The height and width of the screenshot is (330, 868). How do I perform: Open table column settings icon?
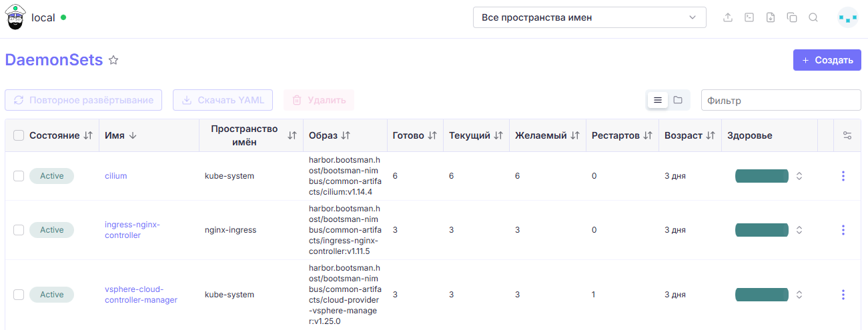point(847,135)
